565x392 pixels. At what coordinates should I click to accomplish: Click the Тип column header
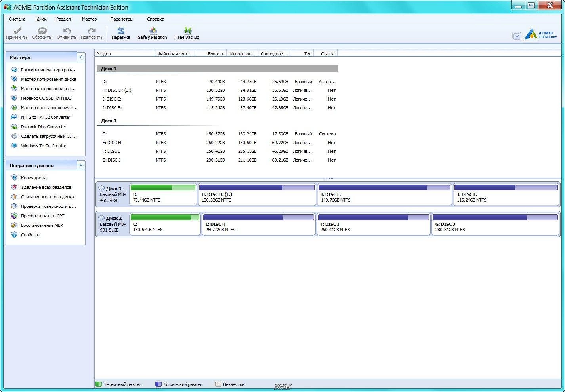tap(302, 53)
